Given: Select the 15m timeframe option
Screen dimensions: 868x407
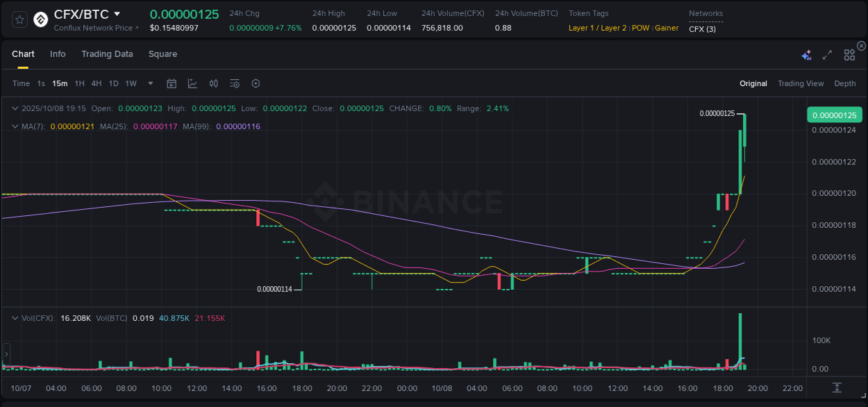Looking at the screenshot, I should (60, 83).
